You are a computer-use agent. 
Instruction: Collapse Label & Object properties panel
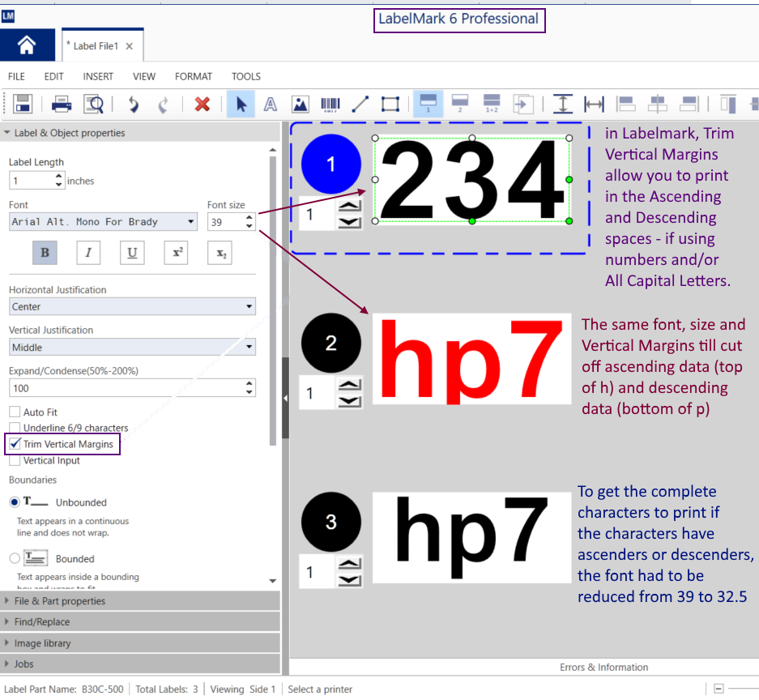(x=6, y=132)
